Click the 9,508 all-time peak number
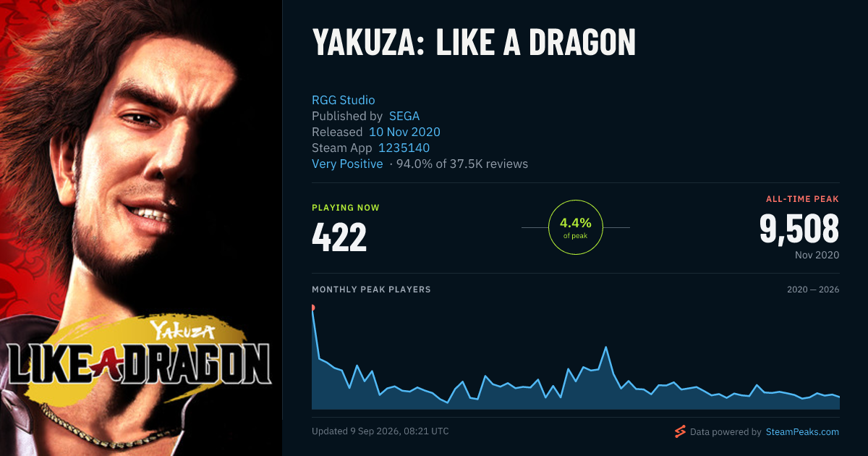This screenshot has height=456, width=868. tap(799, 228)
